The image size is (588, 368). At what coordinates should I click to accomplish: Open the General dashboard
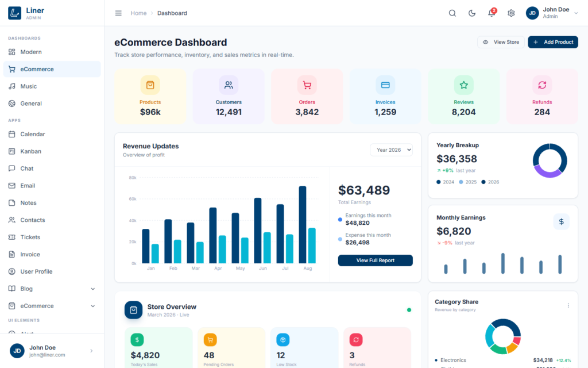52,103
